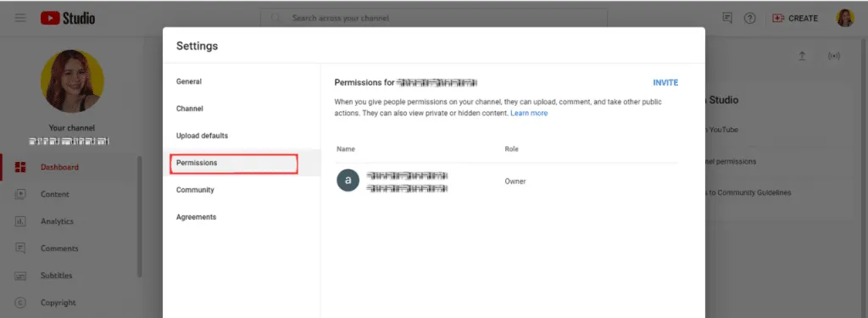Open Analytics in the left sidebar
The width and height of the screenshot is (868, 318).
57,221
